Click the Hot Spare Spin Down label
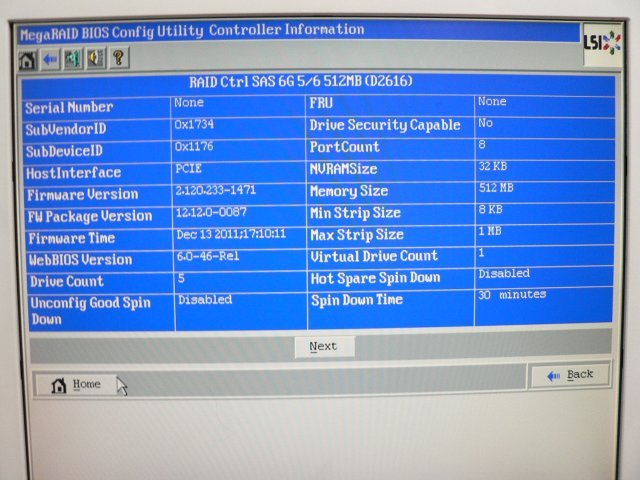Viewport: 640px width, 480px height. click(376, 278)
